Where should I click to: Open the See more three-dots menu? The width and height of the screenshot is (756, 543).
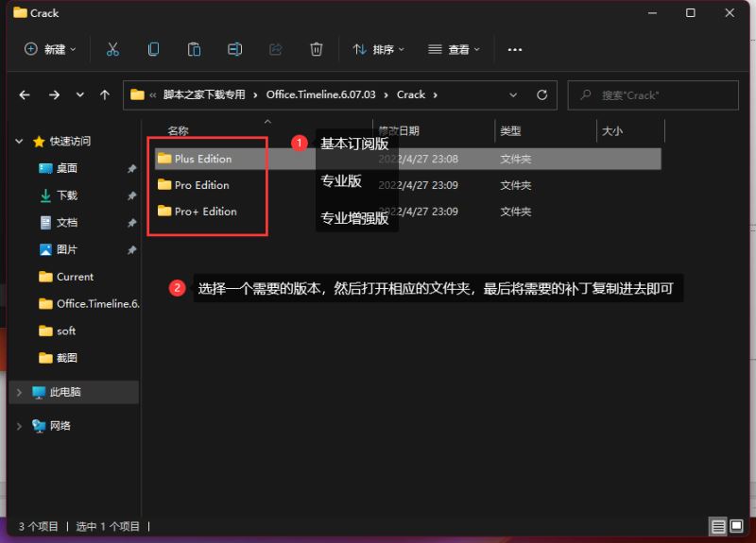coord(515,49)
